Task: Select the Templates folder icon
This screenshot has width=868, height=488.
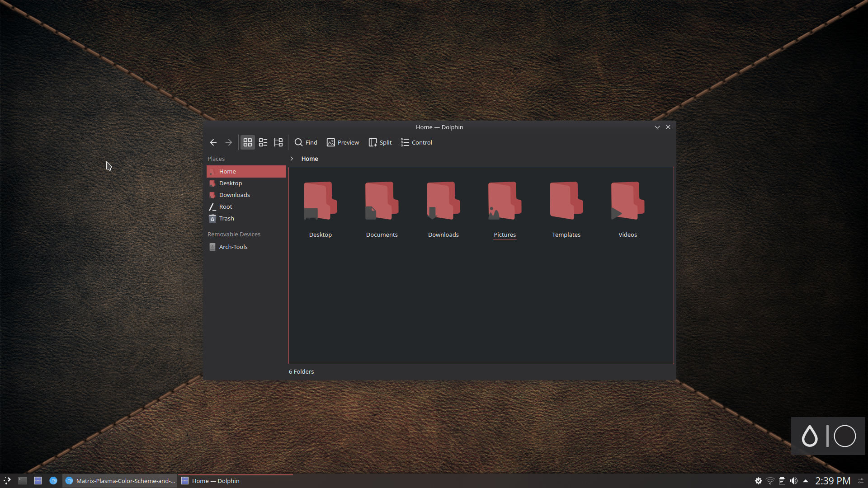Action: (566, 201)
